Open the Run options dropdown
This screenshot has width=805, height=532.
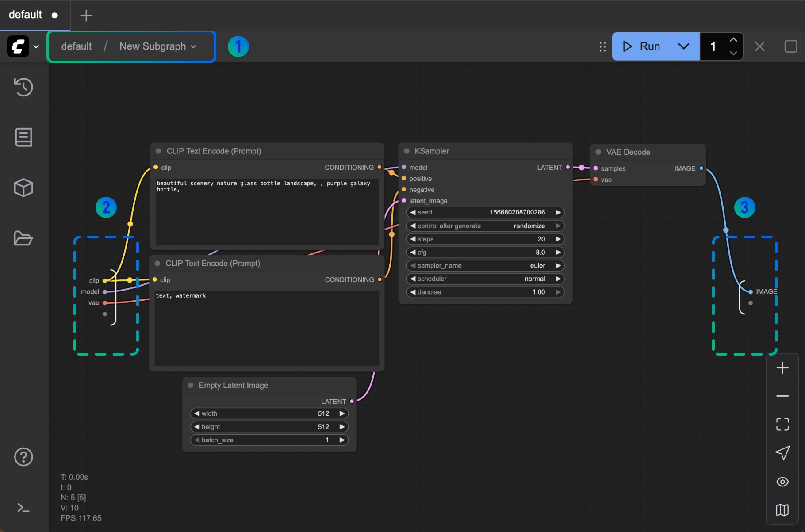point(684,46)
